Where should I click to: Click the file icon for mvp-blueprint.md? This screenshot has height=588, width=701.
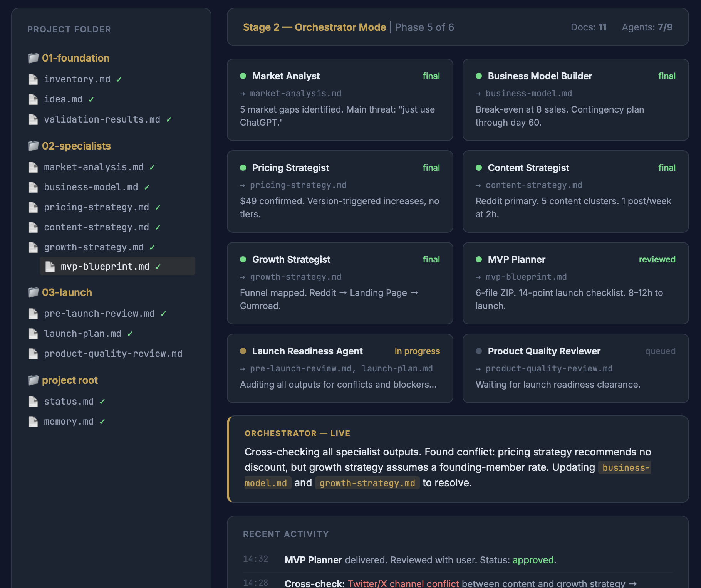(49, 266)
